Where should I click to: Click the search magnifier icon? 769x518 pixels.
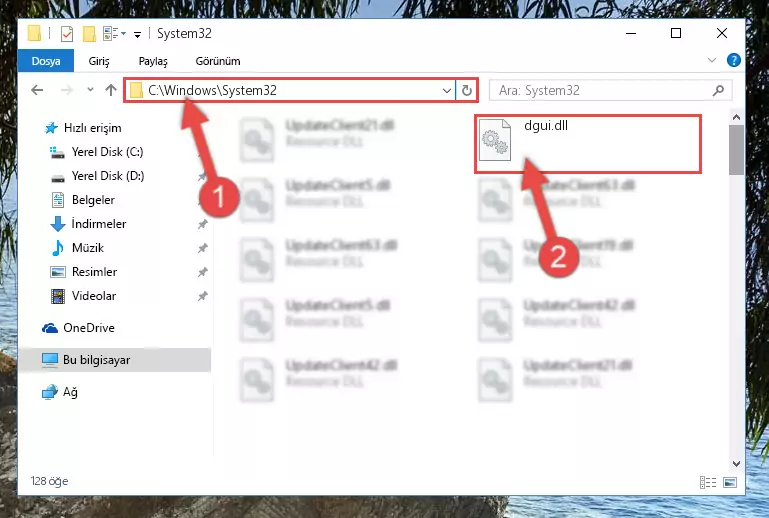[x=718, y=90]
